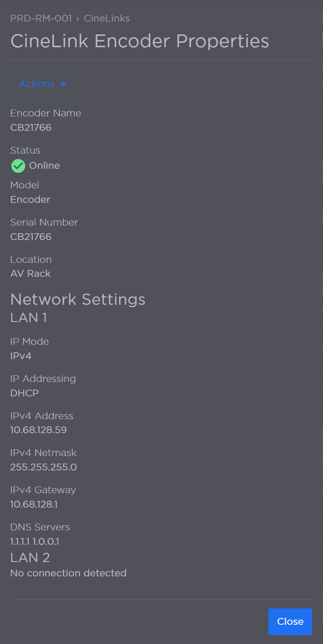Select the IP Addressing DHCP value
The image size is (323, 644).
pyautogui.click(x=24, y=393)
